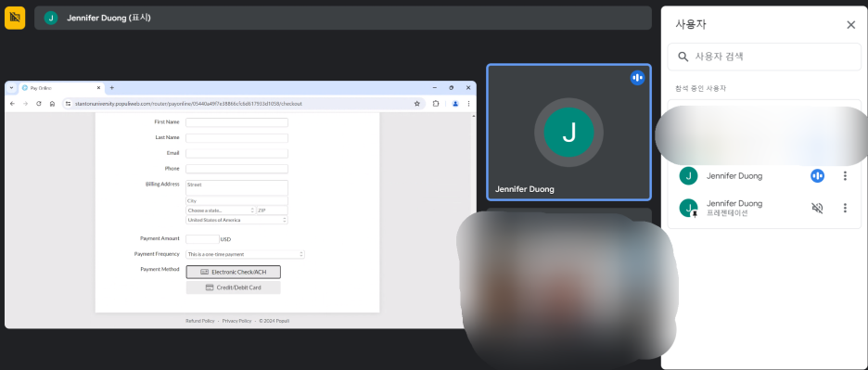Click the ZIP field
Viewport: 868px width, 370px height.
point(273,211)
